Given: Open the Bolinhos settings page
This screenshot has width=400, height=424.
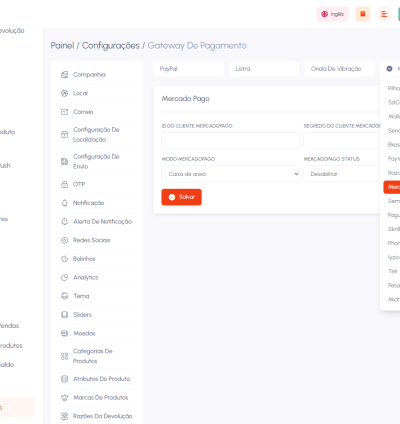Looking at the screenshot, I should [97, 259].
